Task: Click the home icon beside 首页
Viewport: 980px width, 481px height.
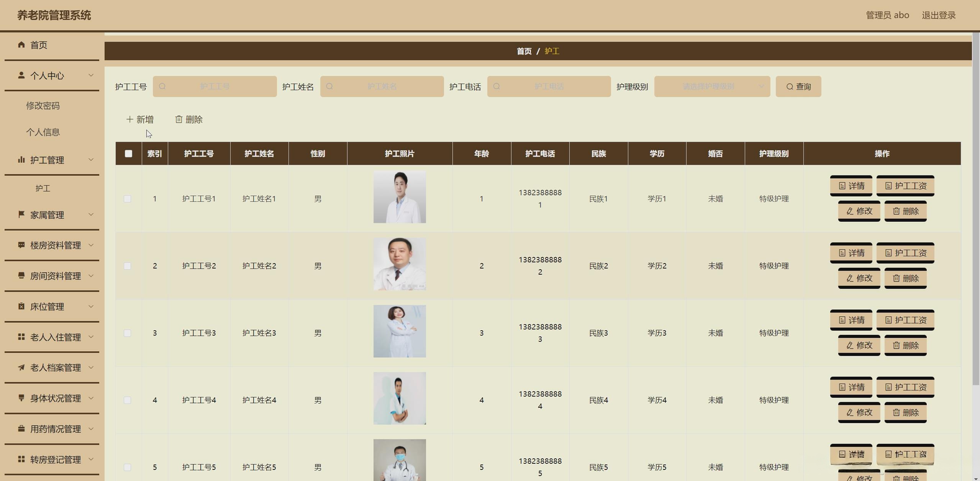Action: click(x=21, y=45)
